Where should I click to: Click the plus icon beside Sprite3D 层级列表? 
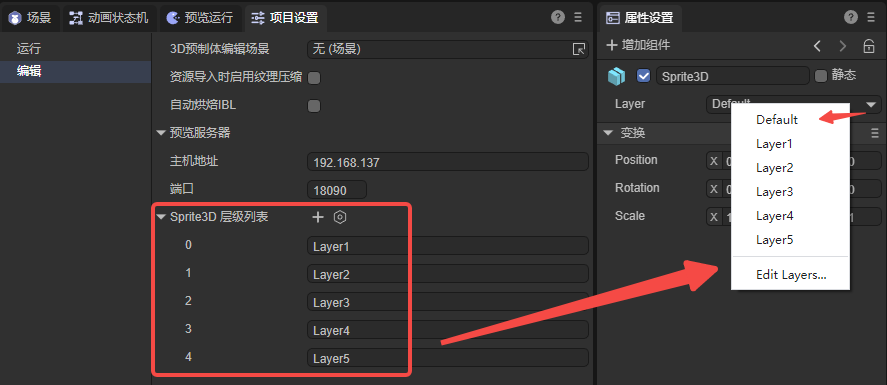318,217
